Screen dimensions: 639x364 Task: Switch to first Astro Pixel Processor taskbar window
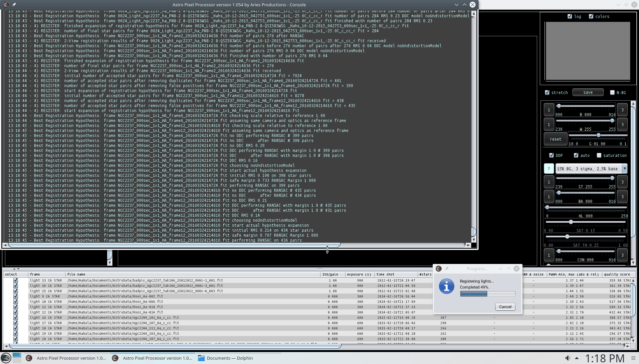pyautogui.click(x=67, y=358)
